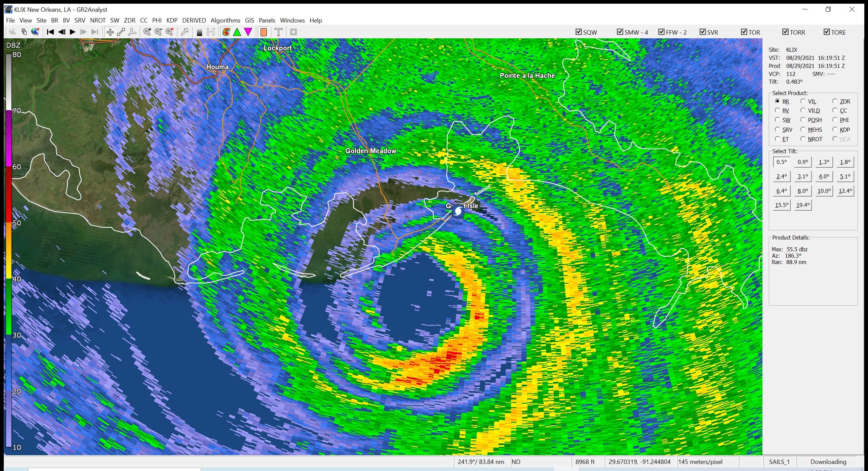
Task: Select the cross-section tool icon
Action: (132, 32)
